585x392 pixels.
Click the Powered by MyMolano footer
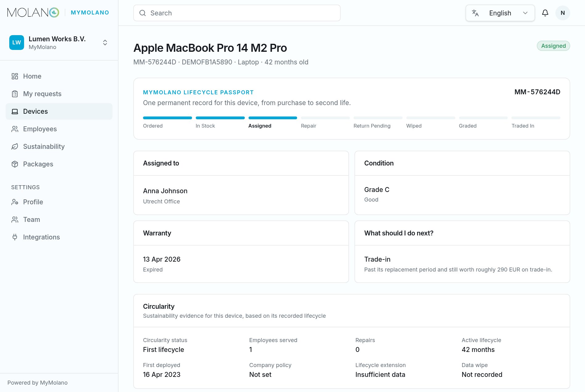(37, 382)
